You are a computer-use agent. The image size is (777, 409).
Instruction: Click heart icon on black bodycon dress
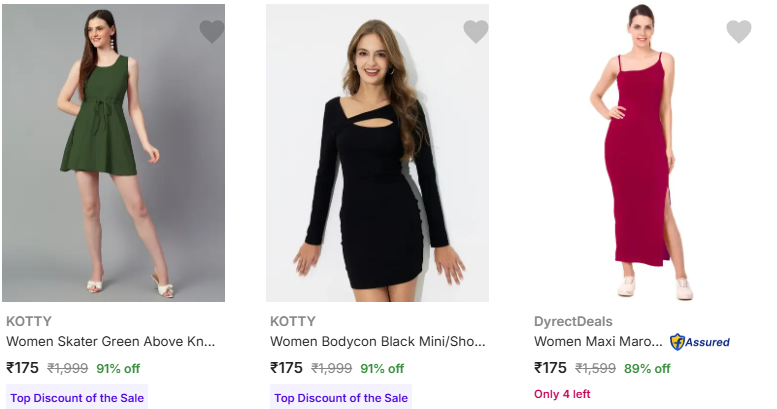[x=476, y=32]
